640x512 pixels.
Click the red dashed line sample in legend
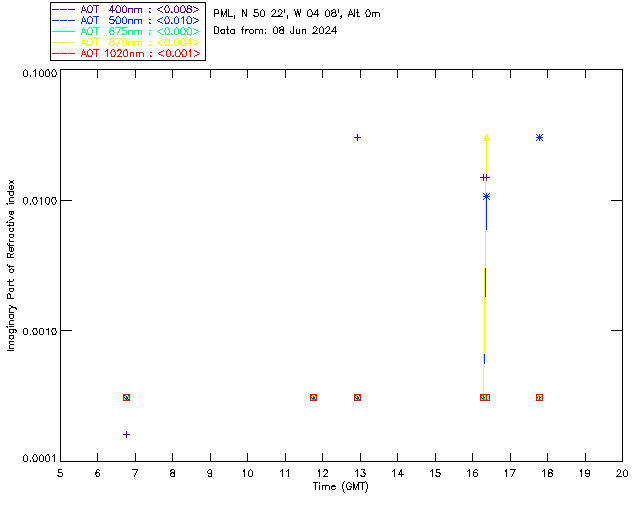coord(64,53)
